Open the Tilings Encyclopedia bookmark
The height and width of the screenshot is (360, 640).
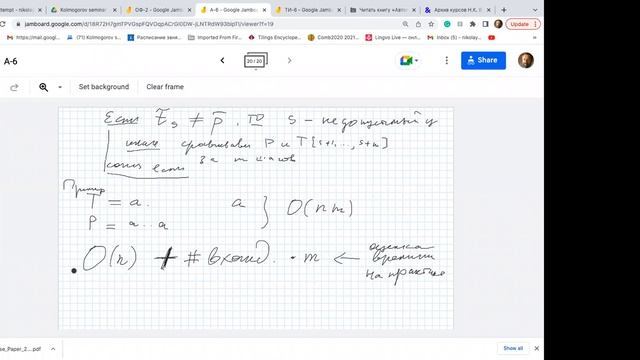tap(275, 38)
